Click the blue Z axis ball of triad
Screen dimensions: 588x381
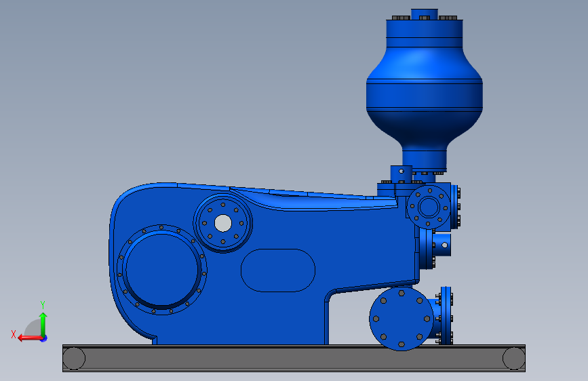(x=44, y=338)
